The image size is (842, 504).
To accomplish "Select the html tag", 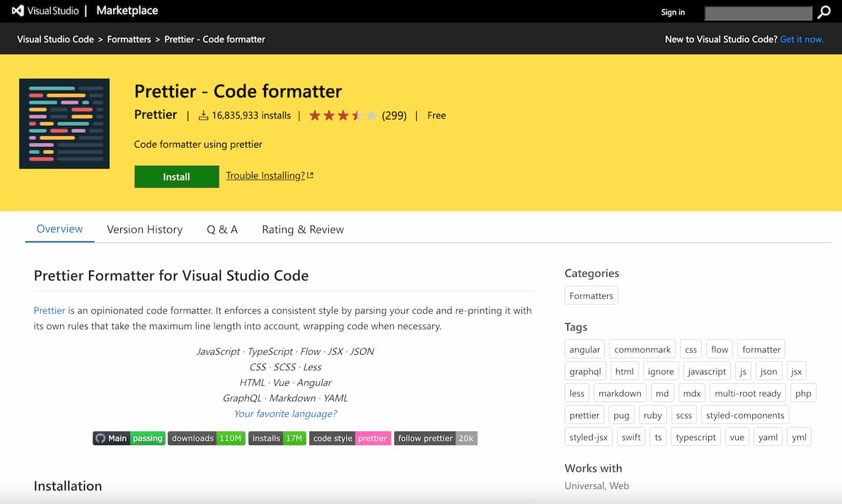I will click(625, 371).
